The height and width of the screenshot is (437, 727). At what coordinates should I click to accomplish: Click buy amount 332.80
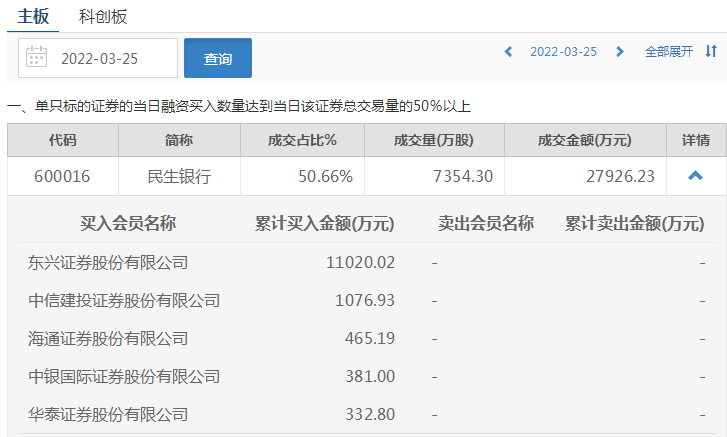[370, 414]
